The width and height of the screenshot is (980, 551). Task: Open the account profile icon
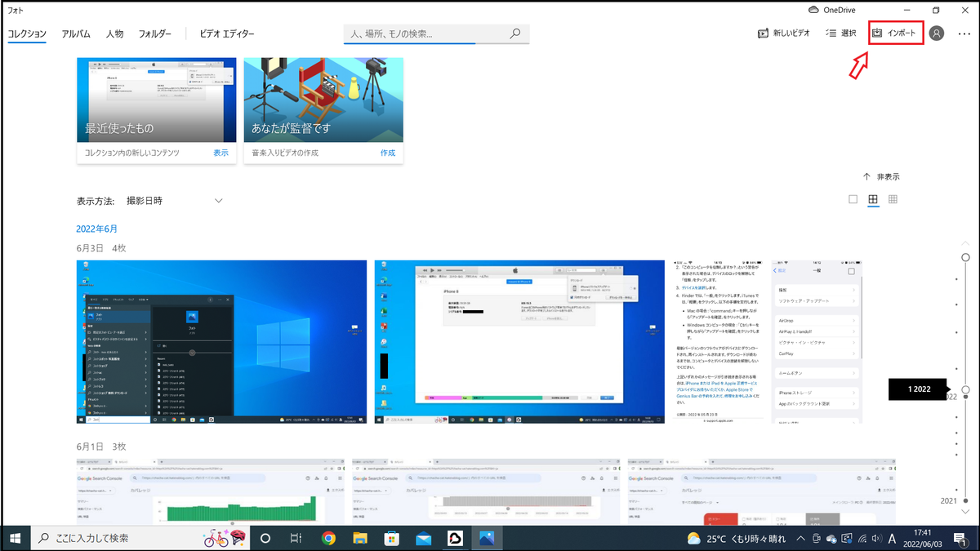point(937,33)
